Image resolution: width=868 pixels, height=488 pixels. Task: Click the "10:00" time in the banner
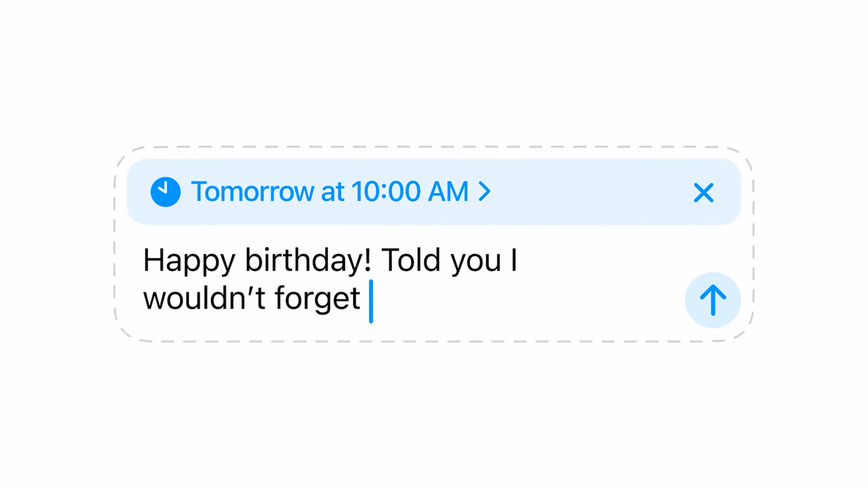386,192
